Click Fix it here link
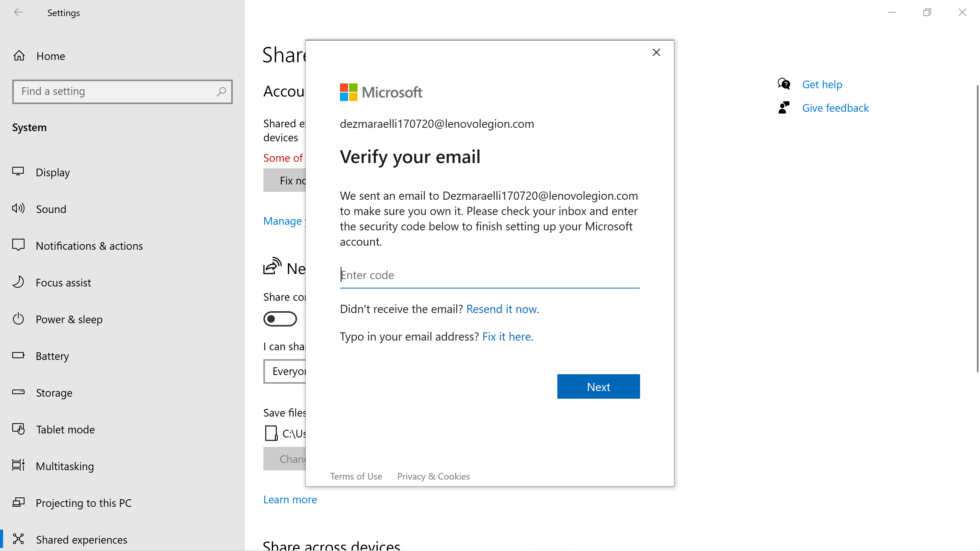This screenshot has width=980, height=551. [x=506, y=336]
